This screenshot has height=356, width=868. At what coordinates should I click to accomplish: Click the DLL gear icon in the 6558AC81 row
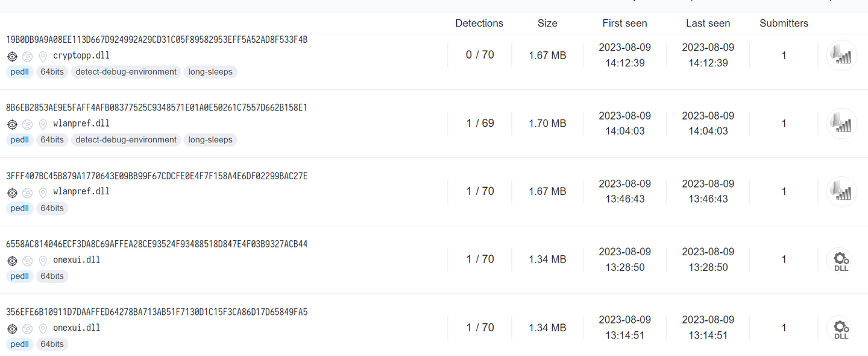[841, 260]
